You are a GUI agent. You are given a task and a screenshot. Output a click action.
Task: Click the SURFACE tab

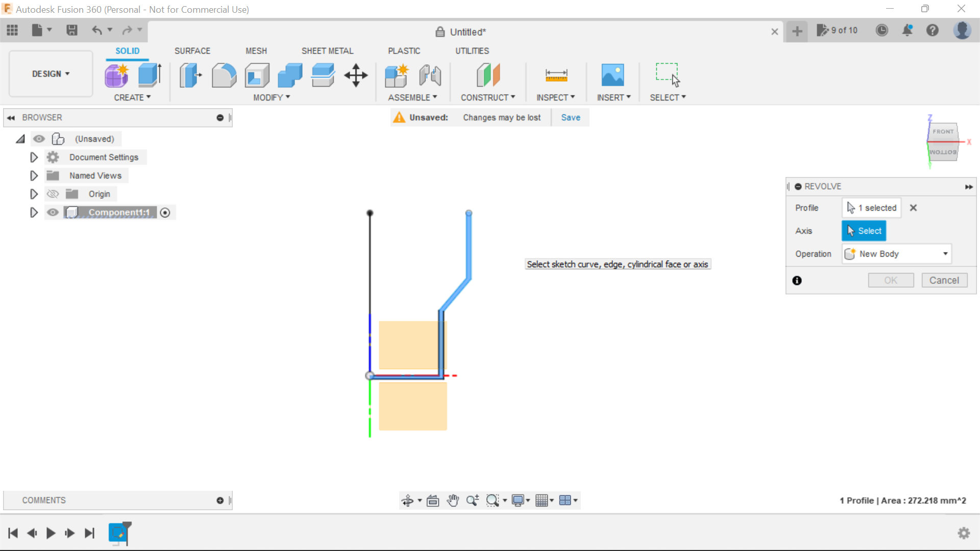point(192,50)
